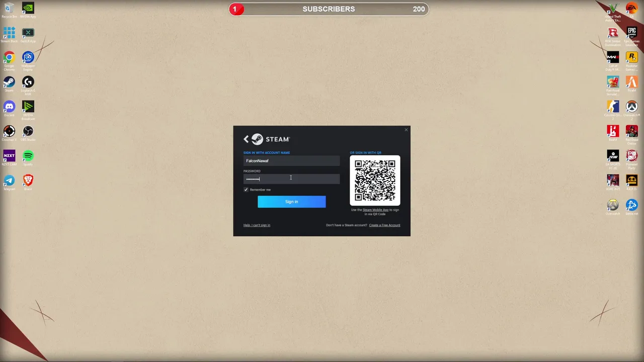This screenshot has height=362, width=644.
Task: Select the Crosshair X desktop icon
Action: 9,133
